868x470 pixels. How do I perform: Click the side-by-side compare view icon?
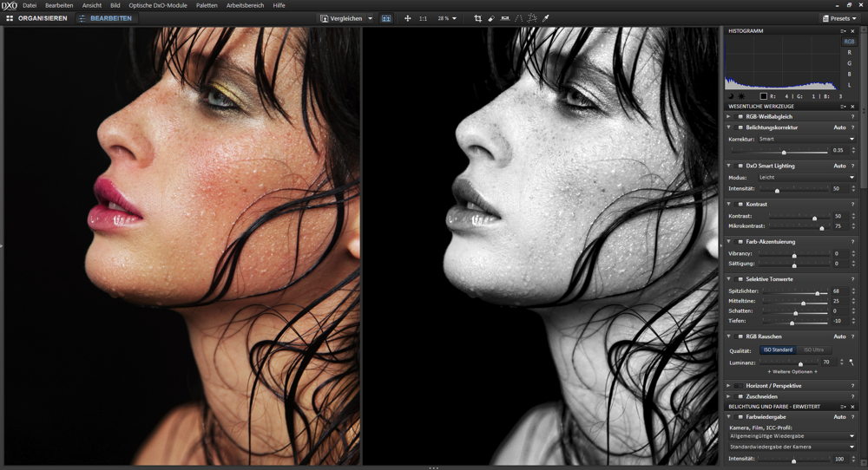pyautogui.click(x=386, y=18)
